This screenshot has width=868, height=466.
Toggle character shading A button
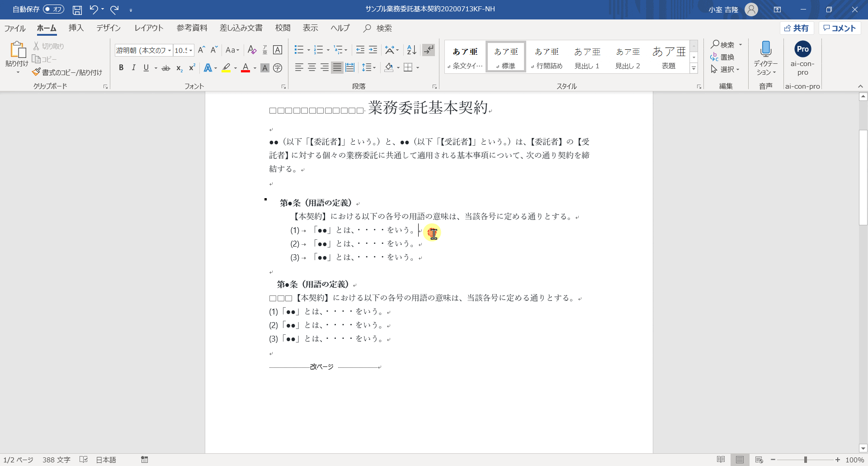click(x=265, y=68)
